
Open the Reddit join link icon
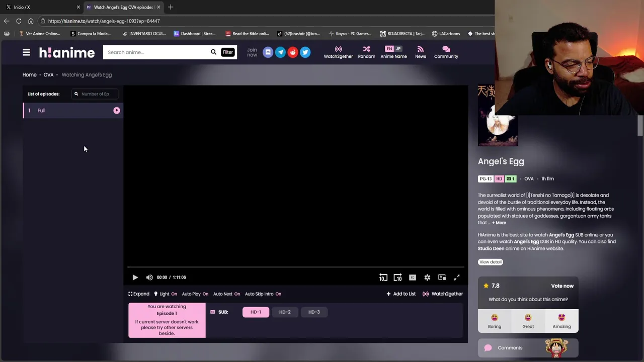[293, 52]
